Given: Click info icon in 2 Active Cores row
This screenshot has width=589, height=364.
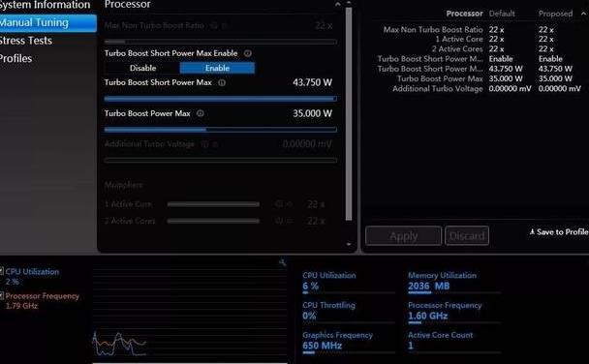Looking at the screenshot, I should pos(278,221).
